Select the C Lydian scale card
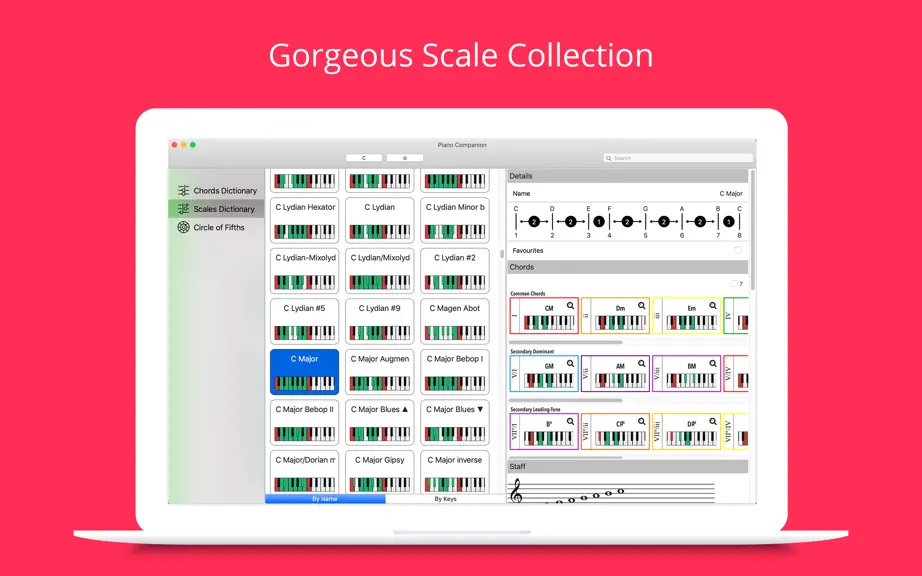 (379, 220)
